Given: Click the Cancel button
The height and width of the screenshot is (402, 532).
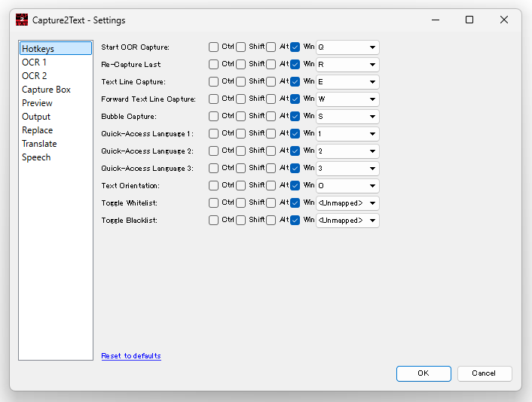Looking at the screenshot, I should coord(485,373).
